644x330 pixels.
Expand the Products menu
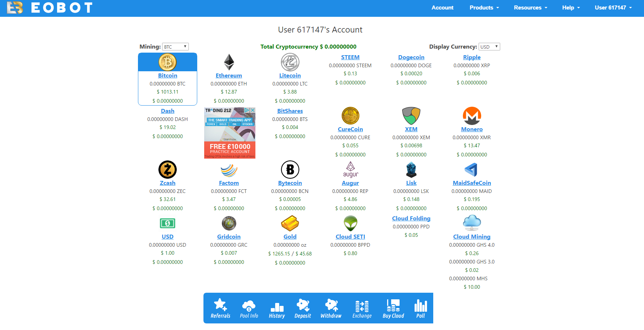tap(484, 8)
